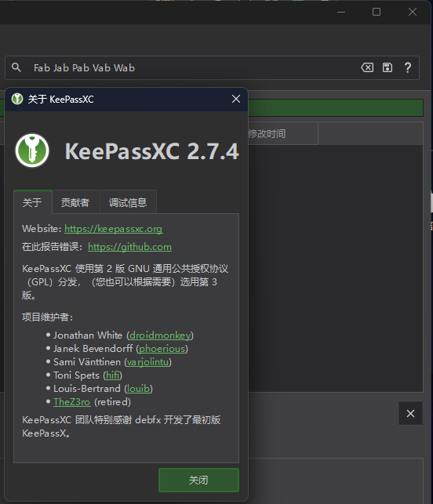Click the GNU license paragraph

pos(126,282)
